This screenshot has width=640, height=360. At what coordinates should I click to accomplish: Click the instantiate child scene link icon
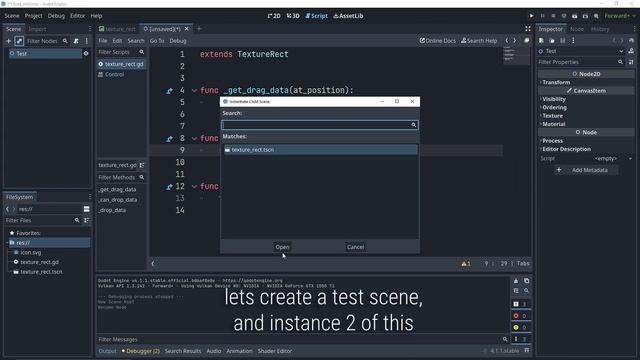pyautogui.click(x=19, y=41)
